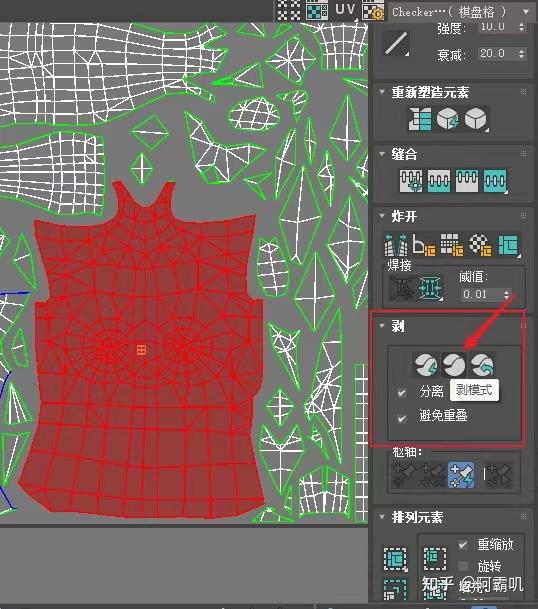Click Stitch to Target icon in 缝合
538x609 pixels.
pos(411,181)
